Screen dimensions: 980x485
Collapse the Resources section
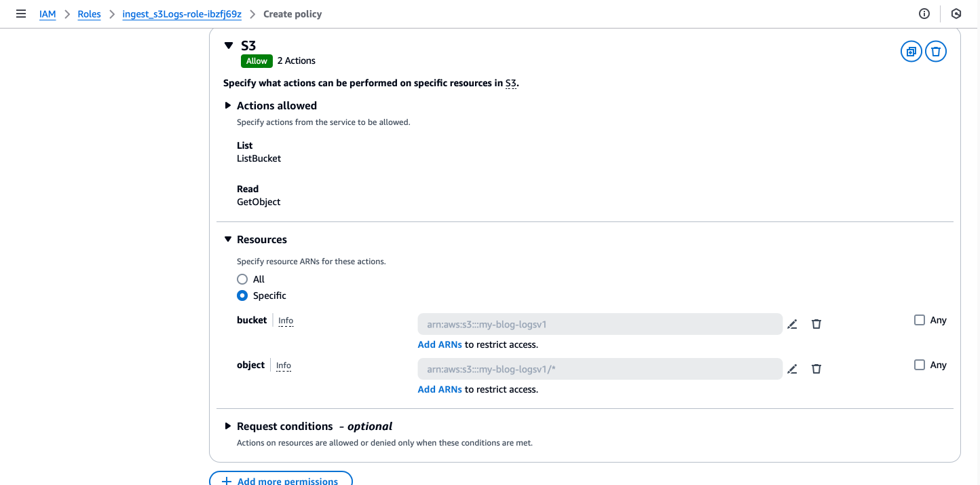[228, 239]
